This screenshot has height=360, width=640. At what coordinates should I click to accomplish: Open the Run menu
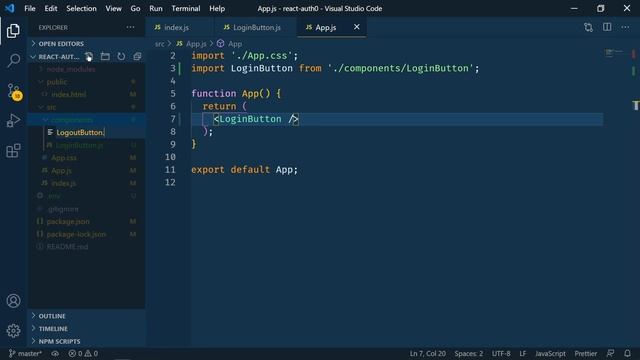(x=156, y=8)
